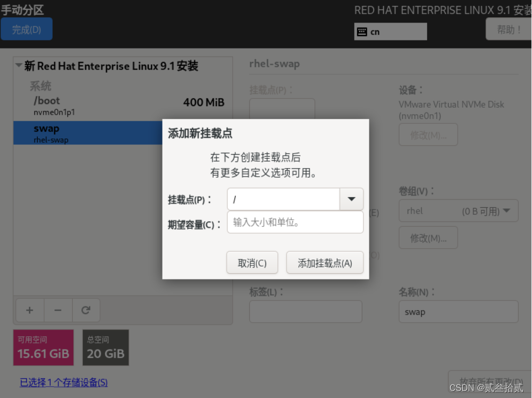532x398 pixels.
Task: Open the mount point dropdown arrow
Action: pos(352,199)
